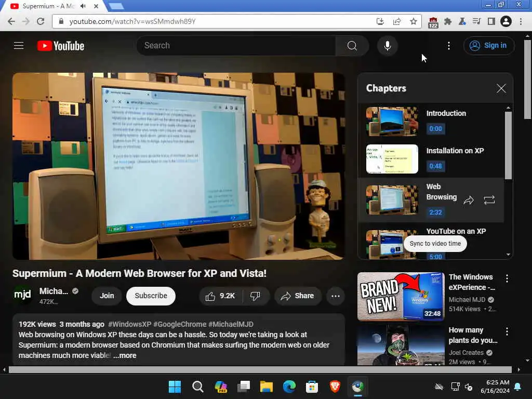Open notifications bell in system tray

pyautogui.click(x=517, y=387)
